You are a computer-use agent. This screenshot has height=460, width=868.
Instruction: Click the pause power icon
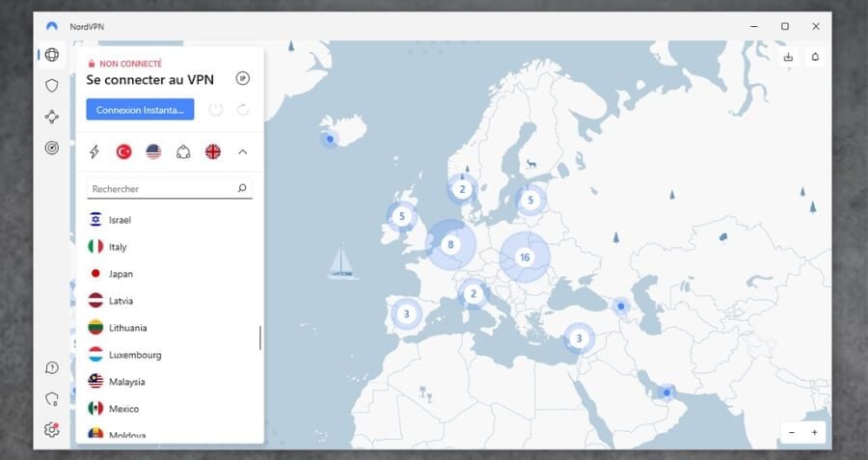(216, 110)
